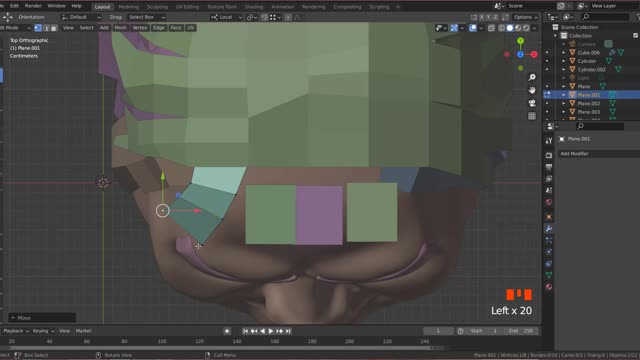Screen dimensions: 640x360
Task: Open the Physics properties tab
Action: point(549,252)
